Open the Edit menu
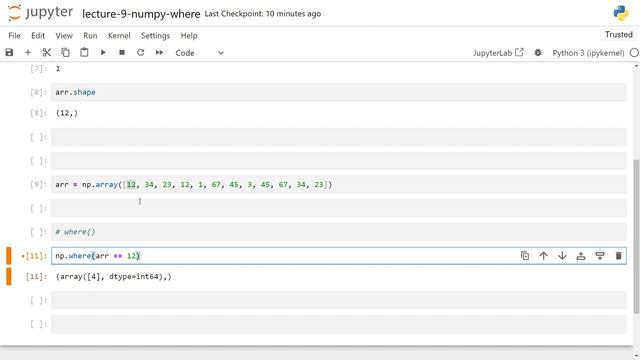 pos(38,36)
